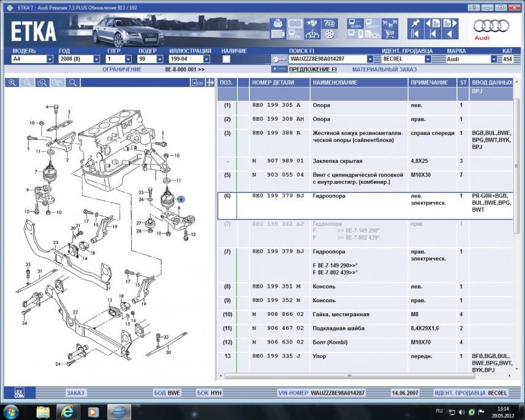This screenshot has height=420, width=525.
Task: Click the pushpin icon
Action: [415, 24]
